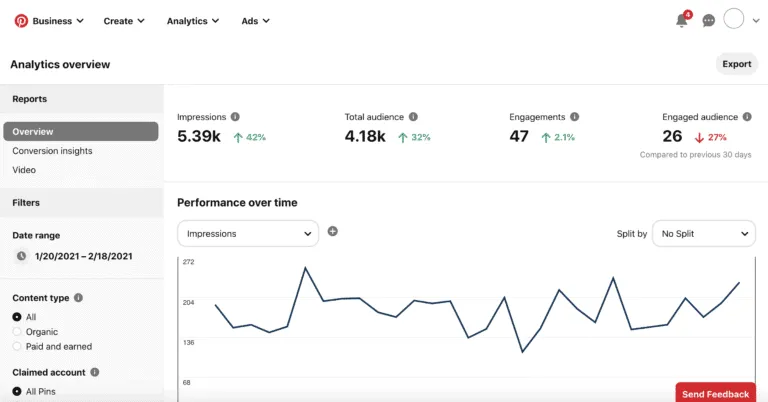Click the 4.18k total audience value

pyautogui.click(x=365, y=136)
